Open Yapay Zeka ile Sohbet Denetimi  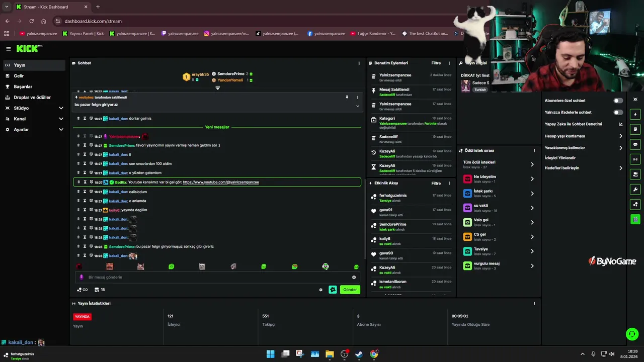pyautogui.click(x=584, y=124)
